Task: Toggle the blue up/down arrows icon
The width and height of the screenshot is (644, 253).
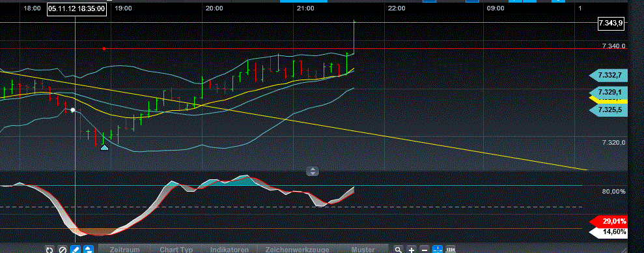Action: pos(89,250)
